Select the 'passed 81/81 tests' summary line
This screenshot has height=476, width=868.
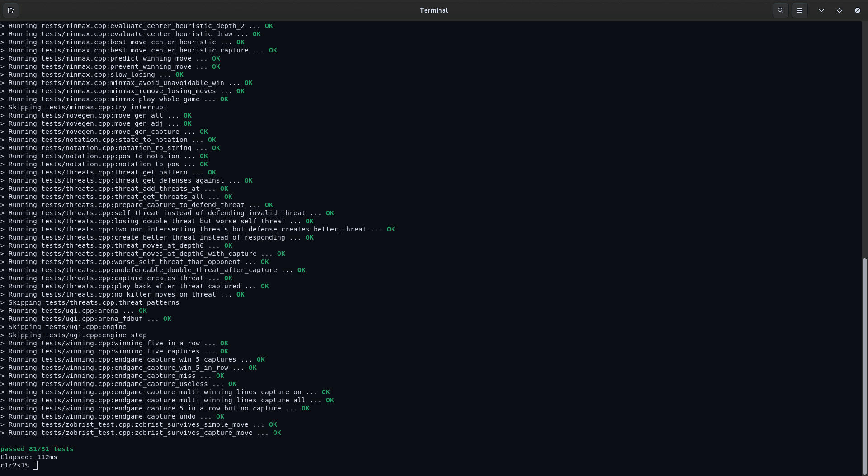pyautogui.click(x=37, y=448)
